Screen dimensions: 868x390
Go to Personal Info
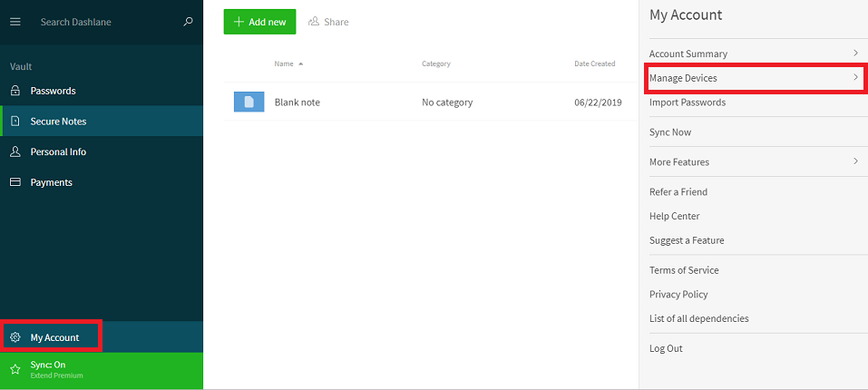[x=102, y=151]
